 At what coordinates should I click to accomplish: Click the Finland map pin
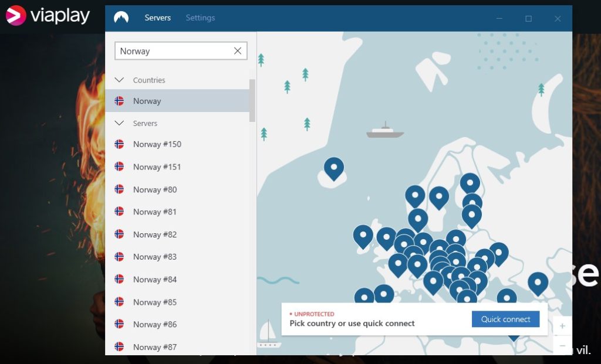coord(470,184)
